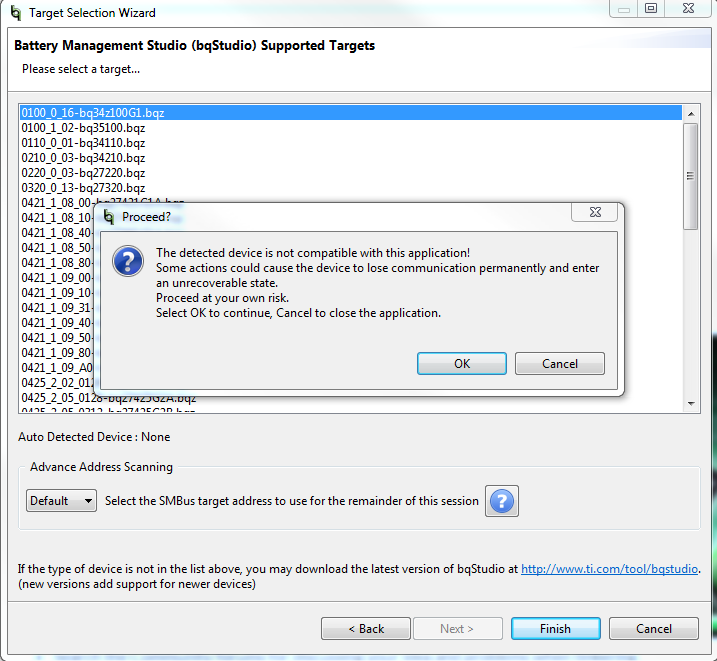Click the target list scrollbar thumb
Screen dimensions: 717x661
(690, 176)
